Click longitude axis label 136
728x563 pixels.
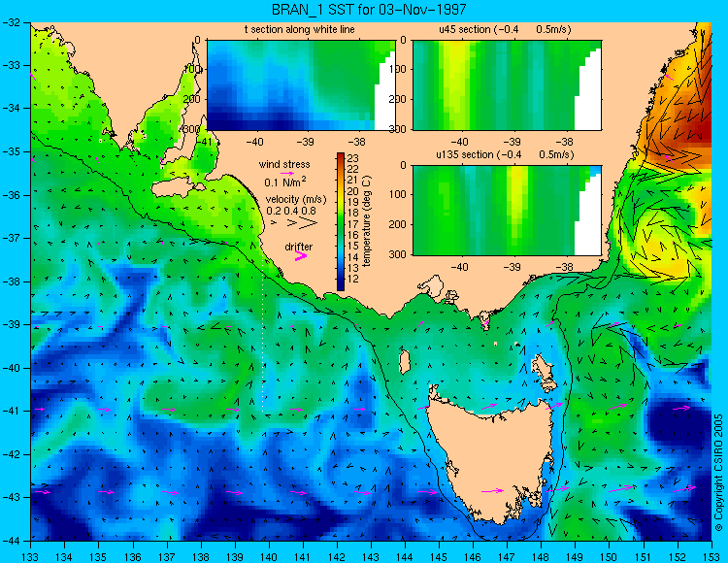point(133,557)
